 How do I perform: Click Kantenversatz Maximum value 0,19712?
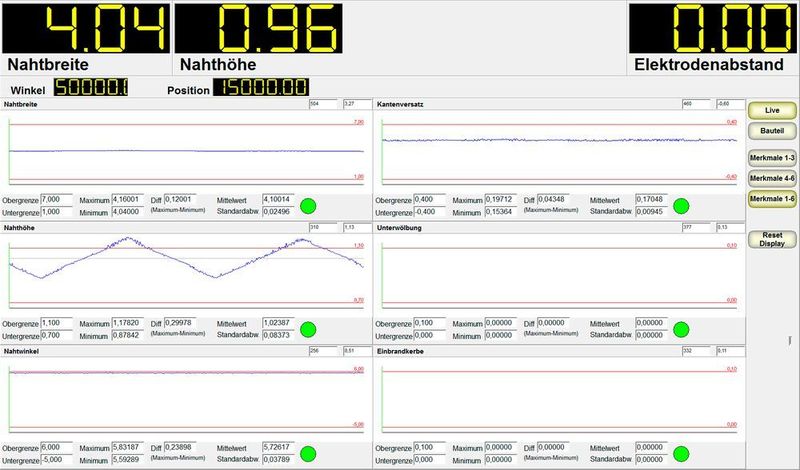click(x=501, y=199)
